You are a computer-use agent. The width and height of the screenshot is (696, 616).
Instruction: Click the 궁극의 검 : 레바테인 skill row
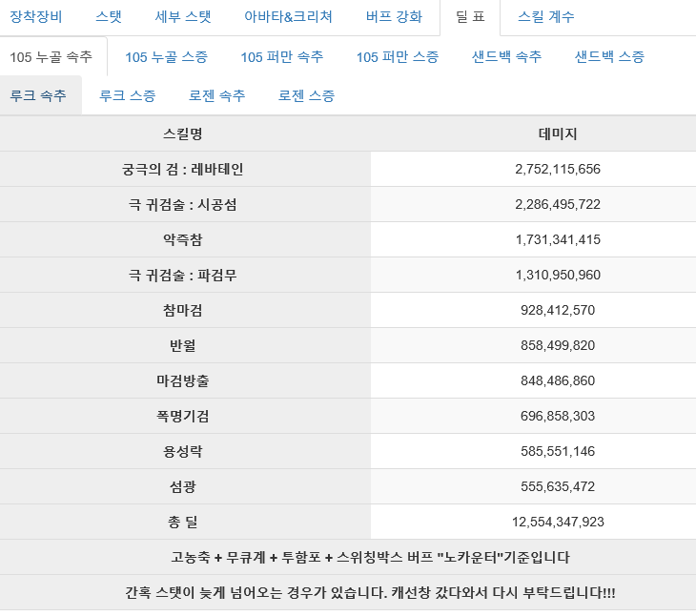(348, 169)
